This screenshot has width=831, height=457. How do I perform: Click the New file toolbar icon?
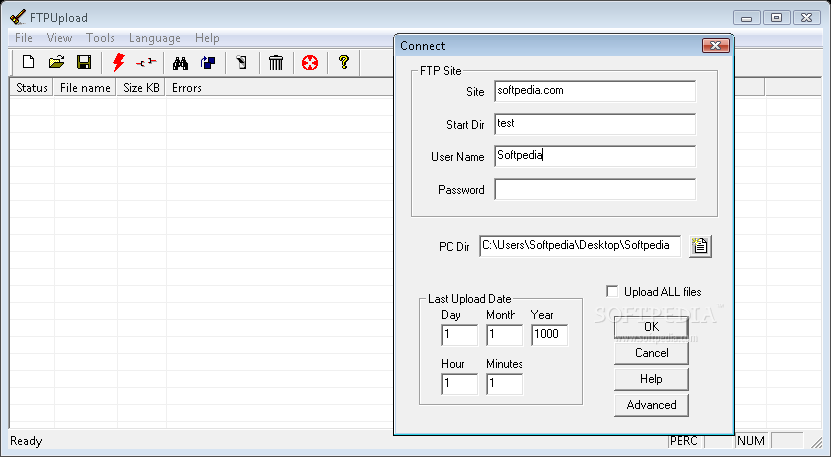pyautogui.click(x=28, y=63)
